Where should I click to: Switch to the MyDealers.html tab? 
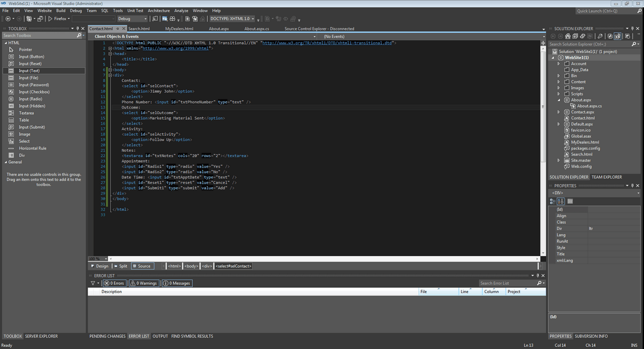tap(179, 28)
